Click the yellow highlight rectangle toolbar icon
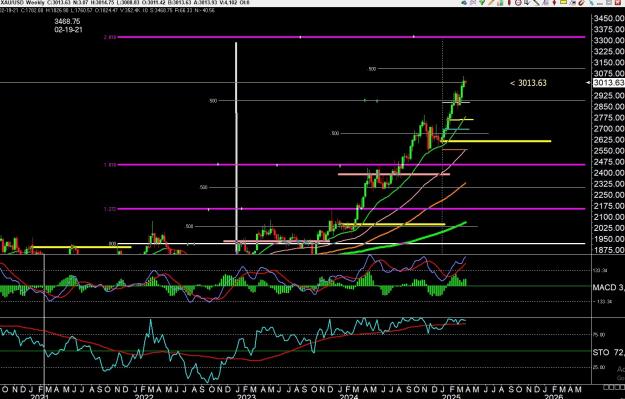Screen dimensions: 625x399 [563, 2]
